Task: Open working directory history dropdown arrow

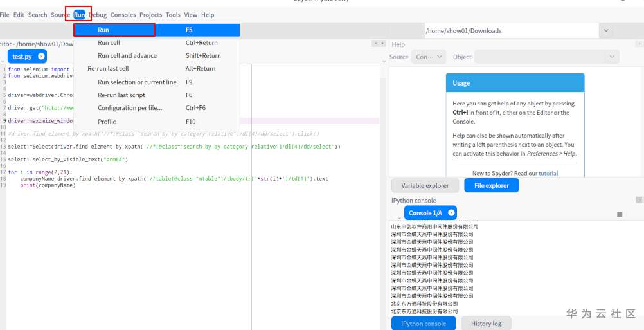Action: (x=606, y=30)
